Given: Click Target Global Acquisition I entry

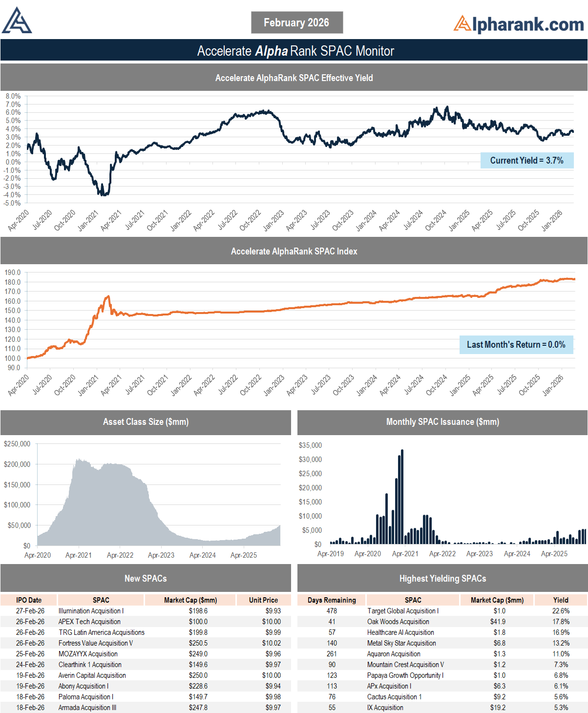Looking at the screenshot, I should (x=403, y=611).
